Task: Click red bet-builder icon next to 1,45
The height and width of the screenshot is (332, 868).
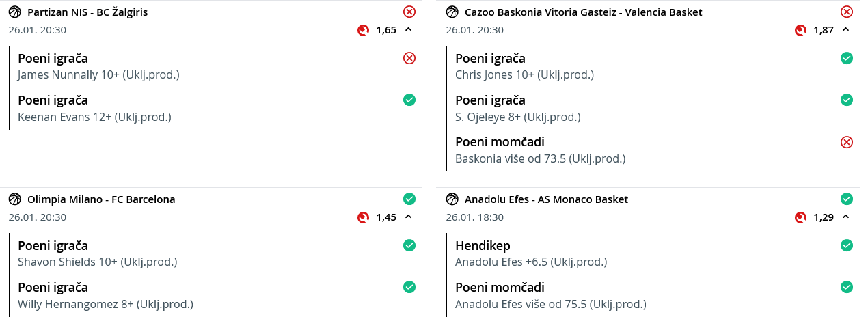Action: pyautogui.click(x=364, y=217)
